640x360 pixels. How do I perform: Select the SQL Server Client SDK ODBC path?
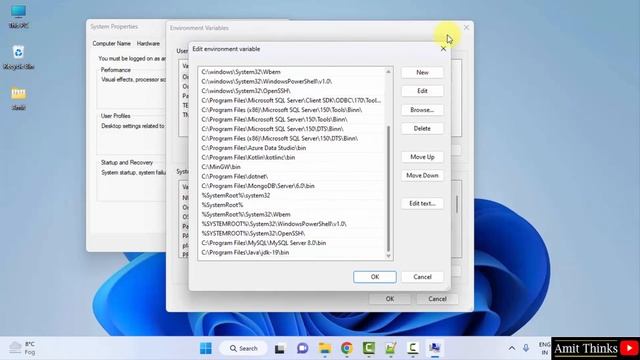click(291, 100)
